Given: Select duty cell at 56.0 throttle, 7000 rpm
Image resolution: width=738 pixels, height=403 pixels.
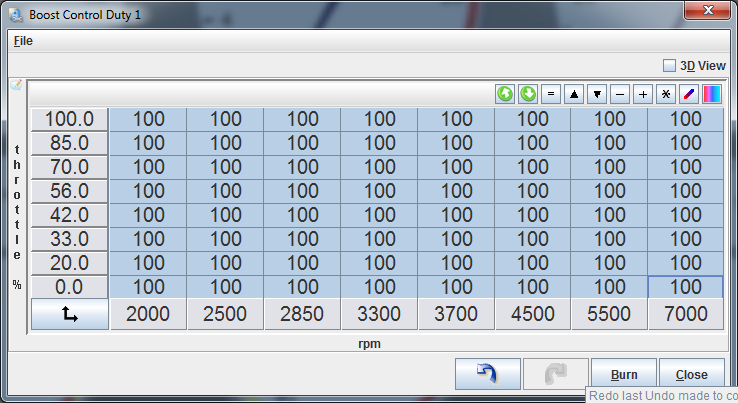Looking at the screenshot, I should (686, 191).
